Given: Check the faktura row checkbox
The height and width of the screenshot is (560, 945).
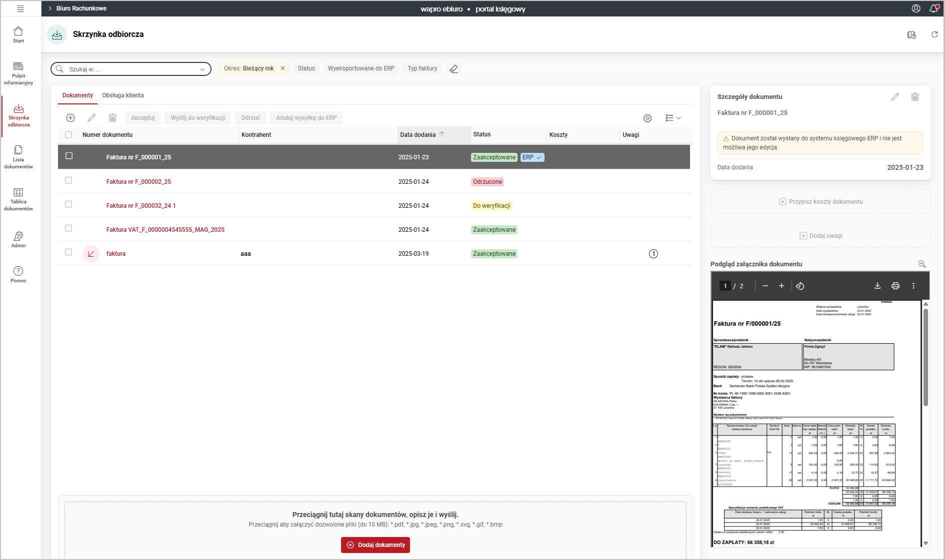Looking at the screenshot, I should point(68,252).
